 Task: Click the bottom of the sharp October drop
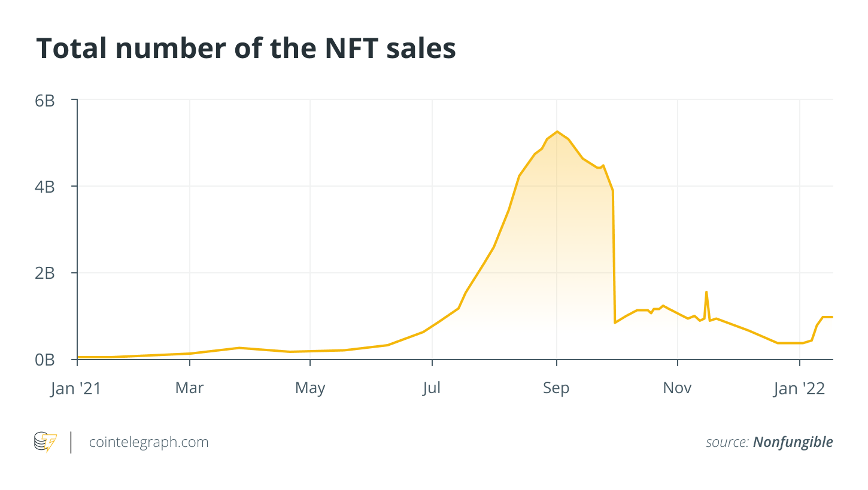615,322
